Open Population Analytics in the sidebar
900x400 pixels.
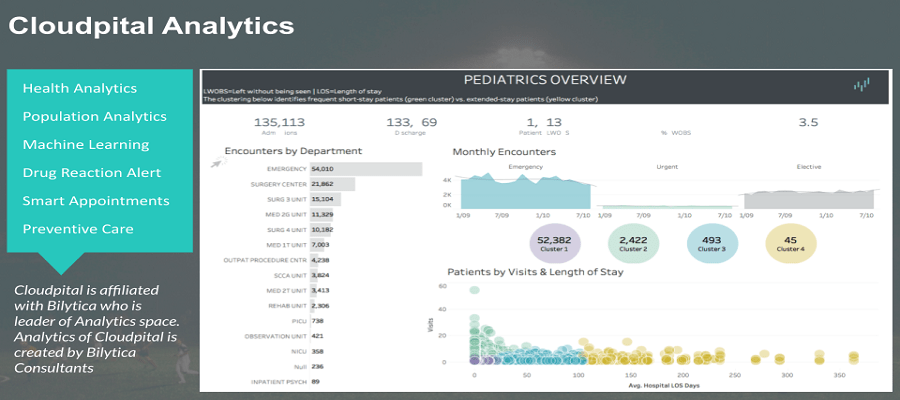tap(94, 116)
